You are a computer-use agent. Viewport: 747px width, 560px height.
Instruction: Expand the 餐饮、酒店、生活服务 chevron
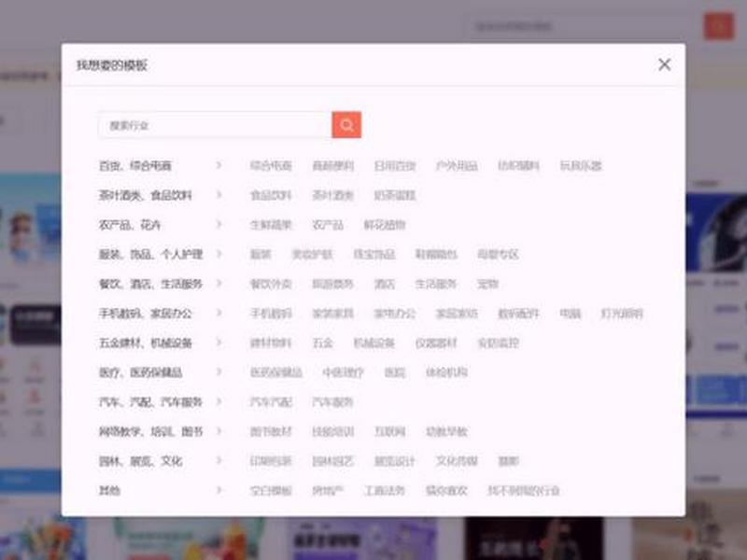218,283
